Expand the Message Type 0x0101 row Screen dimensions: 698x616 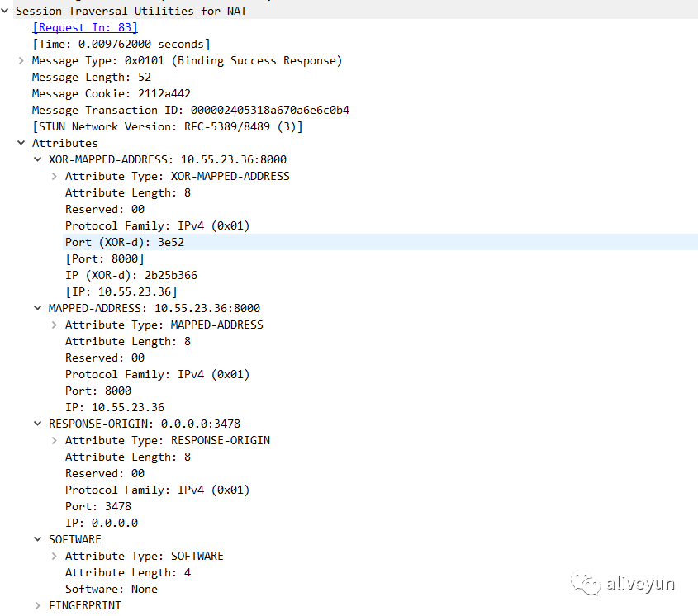tap(21, 60)
